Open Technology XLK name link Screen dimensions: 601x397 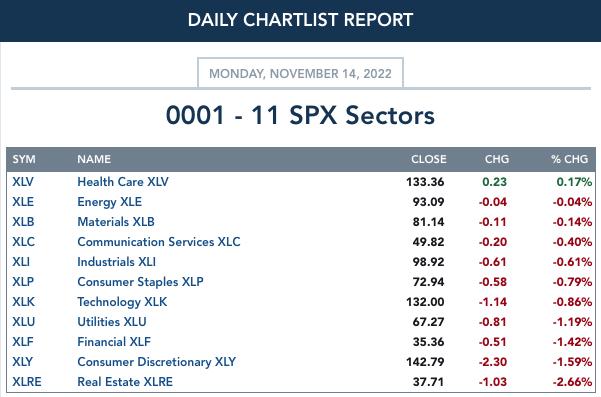point(122,302)
